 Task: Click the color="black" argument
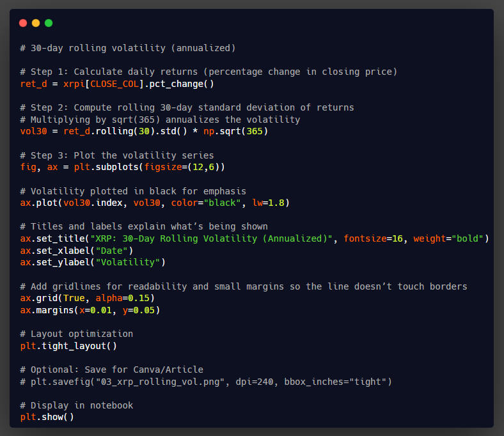209,203
